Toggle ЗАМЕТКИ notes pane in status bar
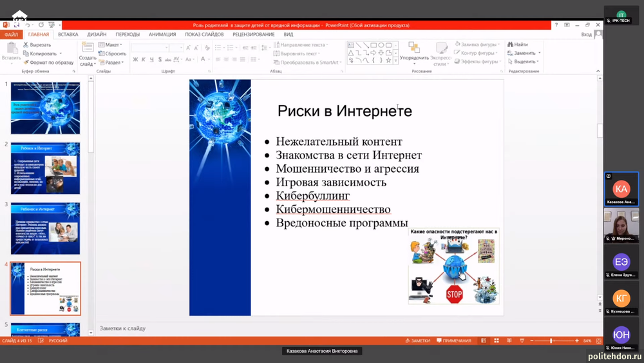The height and width of the screenshot is (363, 644). [x=418, y=341]
